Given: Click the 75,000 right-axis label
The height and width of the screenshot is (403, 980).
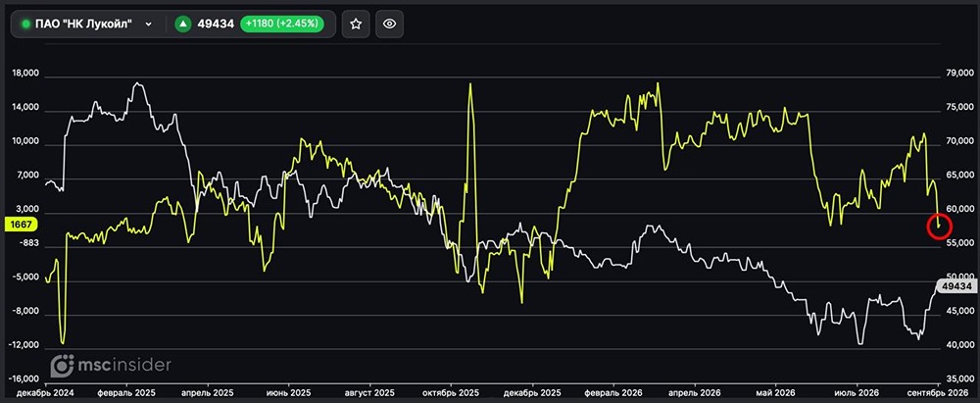Looking at the screenshot, I should click(960, 108).
